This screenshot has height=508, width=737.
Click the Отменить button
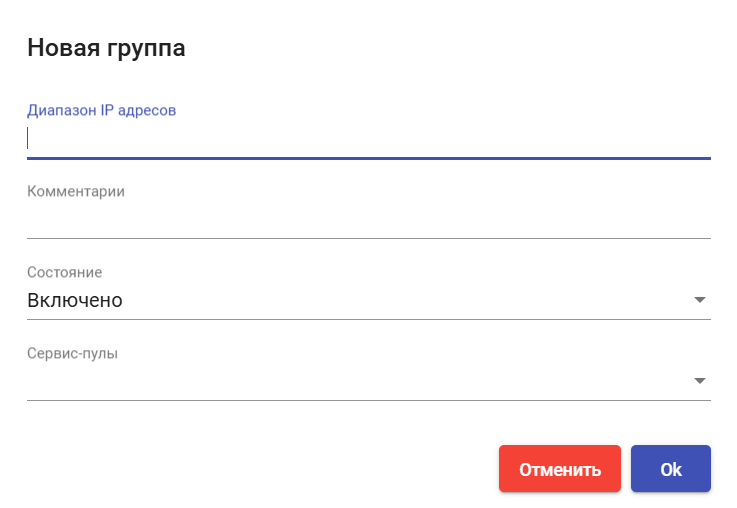pyautogui.click(x=559, y=469)
